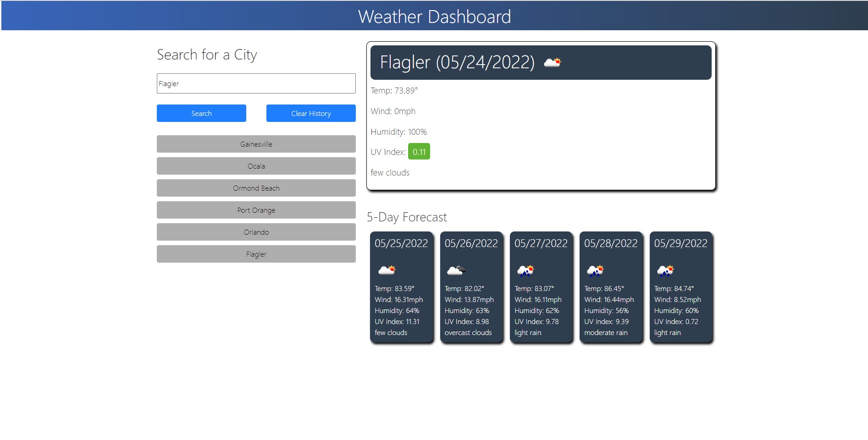Click the 05/28/2022 date header

(611, 243)
